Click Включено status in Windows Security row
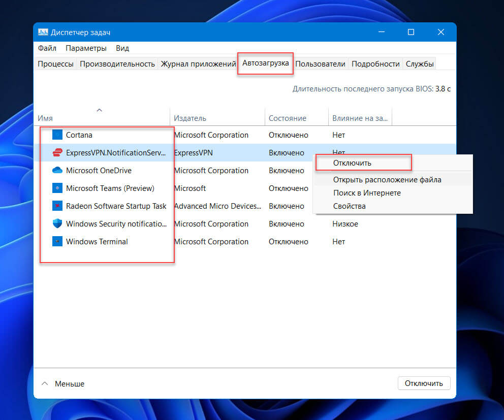The height and width of the screenshot is (420, 504). pos(287,223)
